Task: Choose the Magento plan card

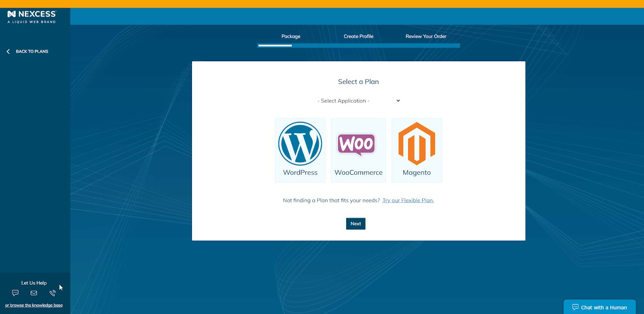Action: tap(417, 150)
